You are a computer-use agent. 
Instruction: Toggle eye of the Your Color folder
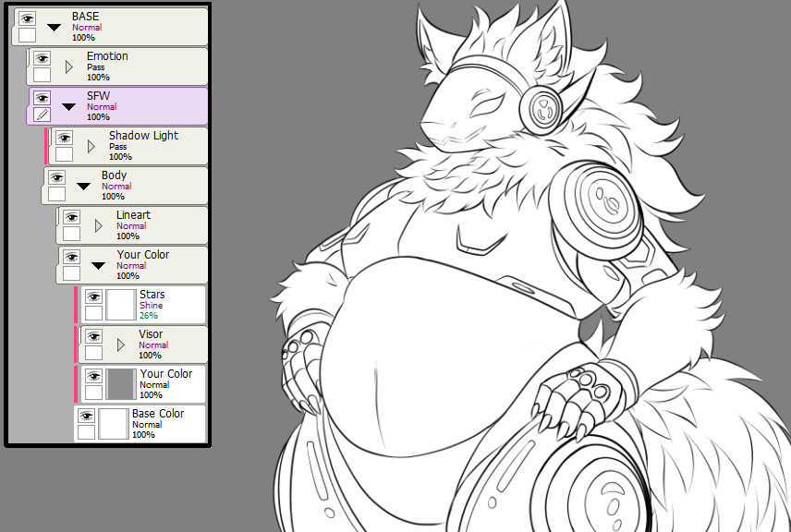pyautogui.click(x=71, y=258)
